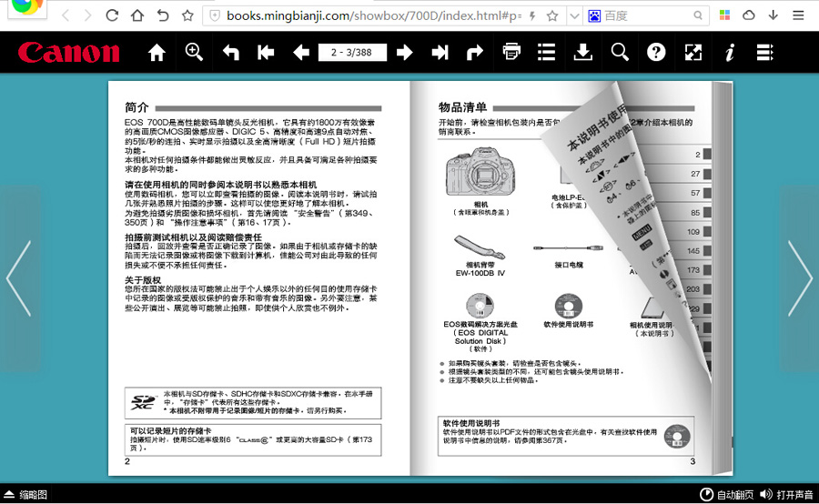Click the curved back-arrow icon in the viewer toolbar
The image size is (819, 504).
pyautogui.click(x=230, y=52)
